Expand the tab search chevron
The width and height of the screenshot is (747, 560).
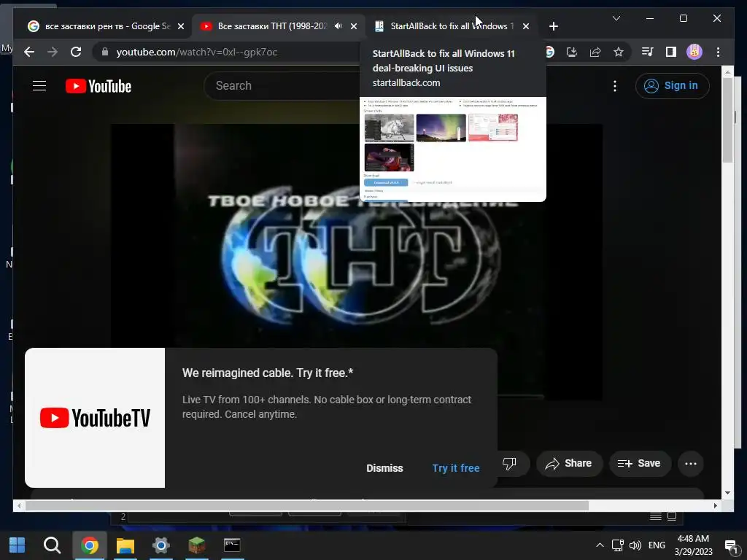coord(616,18)
